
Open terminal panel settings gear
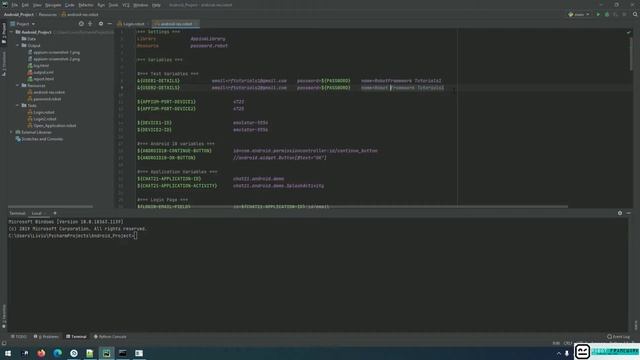[x=620, y=213]
